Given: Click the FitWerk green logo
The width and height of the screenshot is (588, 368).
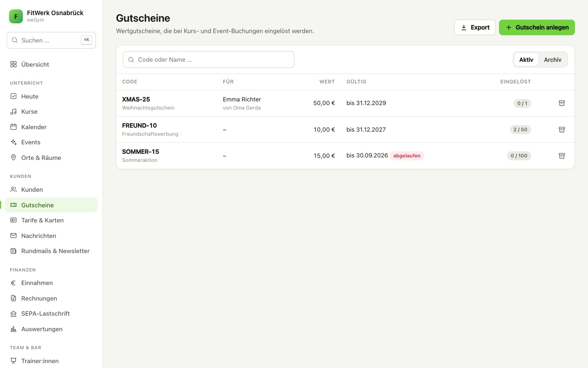Looking at the screenshot, I should click(16, 16).
